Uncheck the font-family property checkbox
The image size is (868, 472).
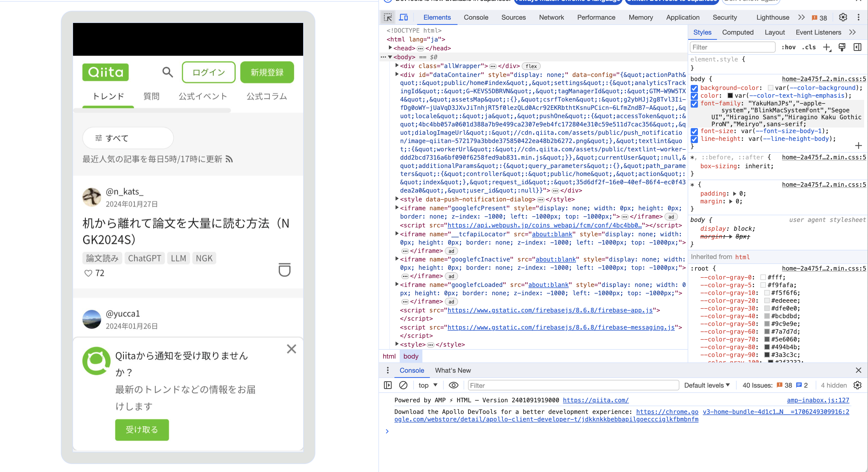(694, 104)
